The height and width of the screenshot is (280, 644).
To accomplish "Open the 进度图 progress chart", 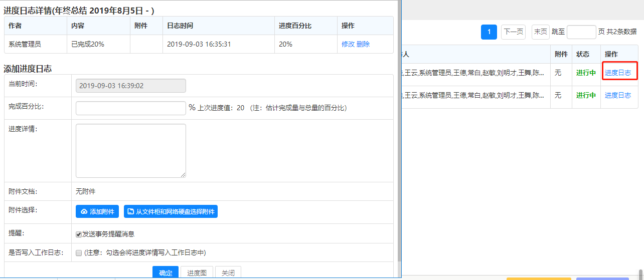I will click(x=197, y=273).
